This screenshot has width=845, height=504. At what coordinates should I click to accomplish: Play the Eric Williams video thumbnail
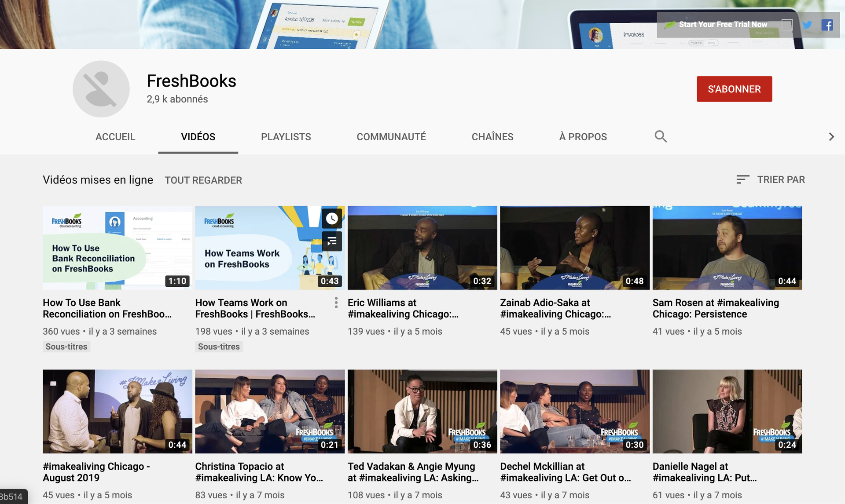(422, 248)
